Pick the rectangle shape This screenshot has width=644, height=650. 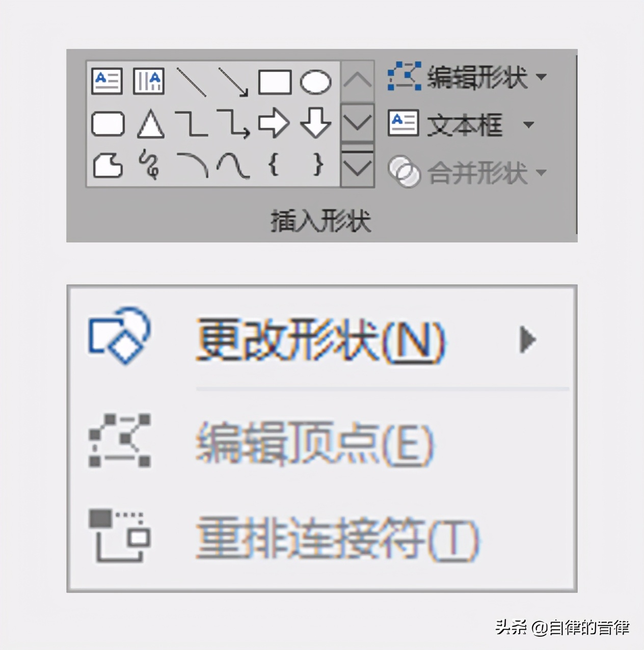pos(275,82)
